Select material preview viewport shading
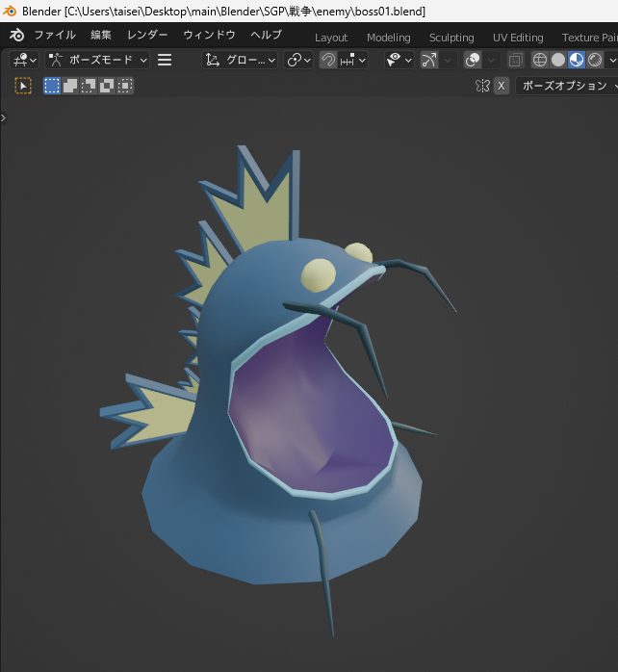Image resolution: width=618 pixels, height=672 pixels. tap(577, 60)
